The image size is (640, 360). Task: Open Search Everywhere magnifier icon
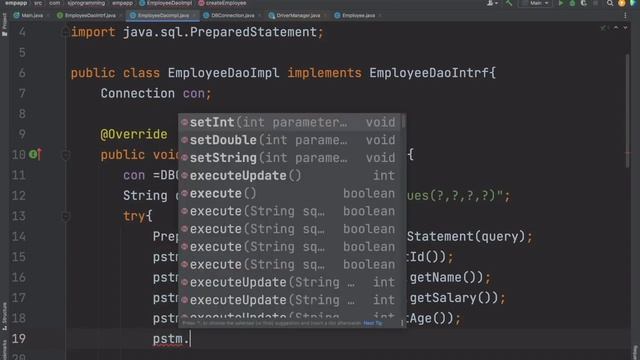(x=610, y=3)
